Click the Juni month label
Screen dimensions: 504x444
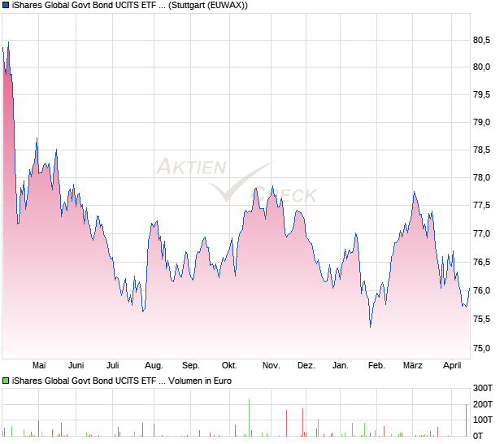76,366
